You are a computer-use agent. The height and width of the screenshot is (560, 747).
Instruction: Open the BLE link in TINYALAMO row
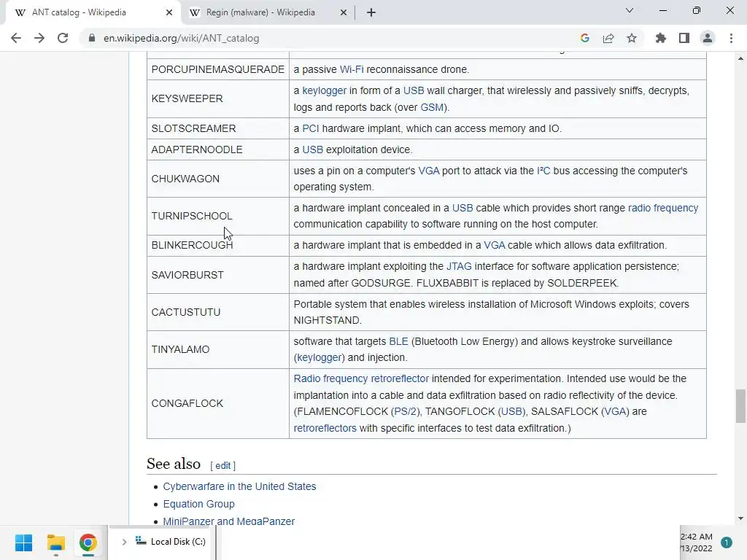point(399,341)
